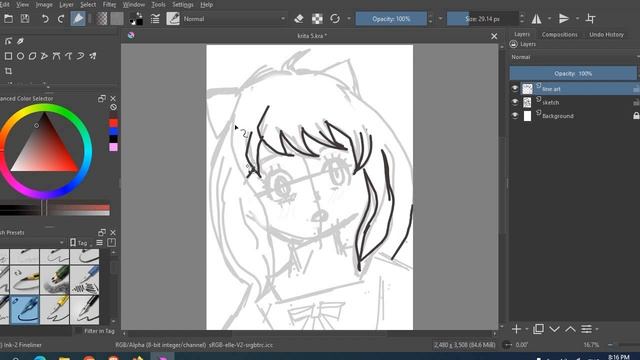Image resolution: width=640 pixels, height=360 pixels.
Task: Toggle preserve alpha checkerboard button
Action: pyautogui.click(x=317, y=19)
